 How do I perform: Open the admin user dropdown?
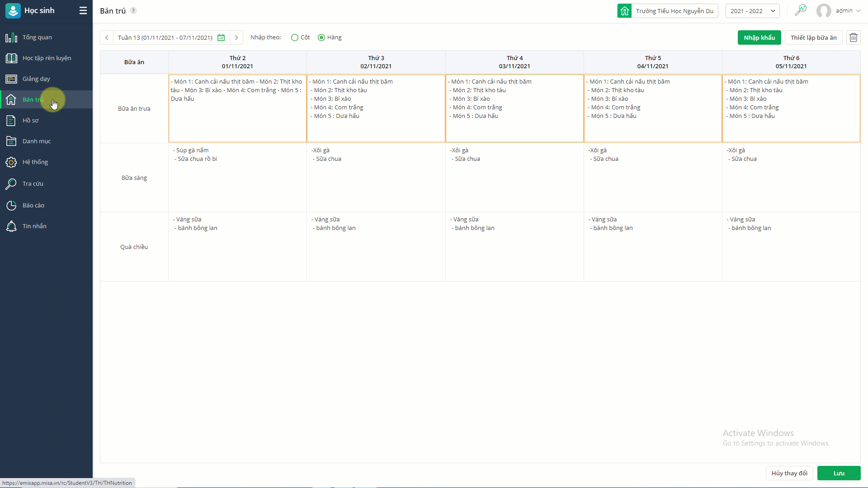[839, 10]
